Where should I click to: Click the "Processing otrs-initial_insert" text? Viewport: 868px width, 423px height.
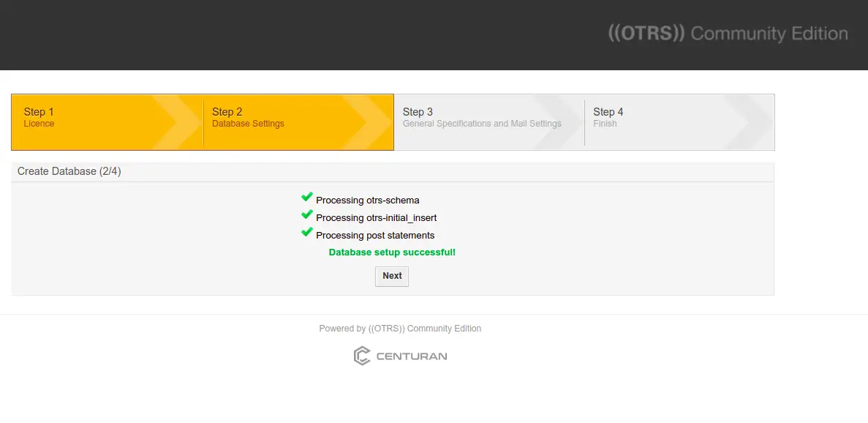[377, 218]
